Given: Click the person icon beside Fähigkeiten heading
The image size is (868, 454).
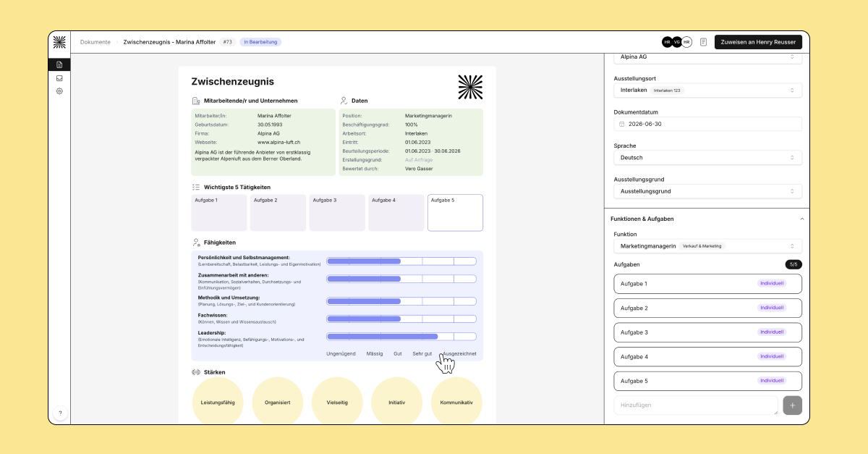Looking at the screenshot, I should (196, 243).
